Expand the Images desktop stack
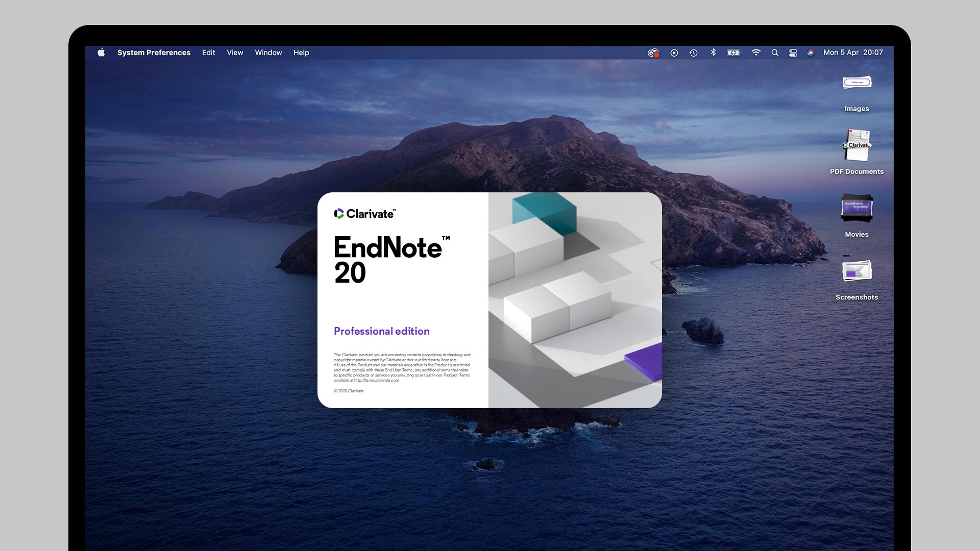The width and height of the screenshot is (980, 551). (856, 83)
